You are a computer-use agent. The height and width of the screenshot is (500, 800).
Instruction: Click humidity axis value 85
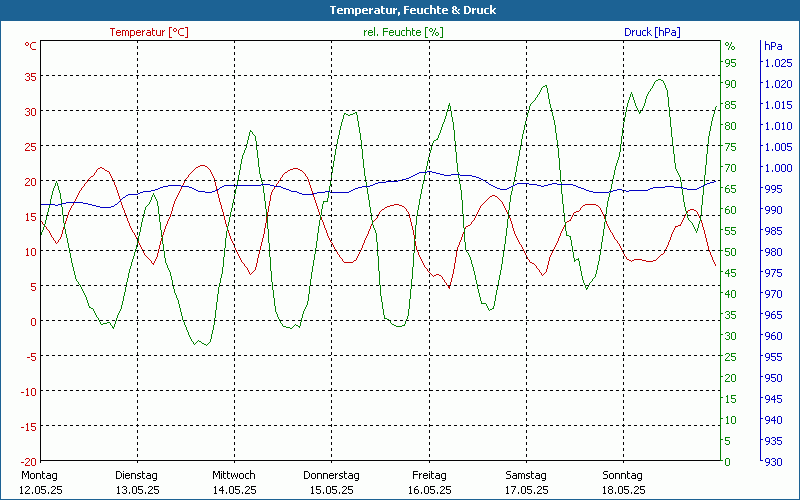[731, 105]
